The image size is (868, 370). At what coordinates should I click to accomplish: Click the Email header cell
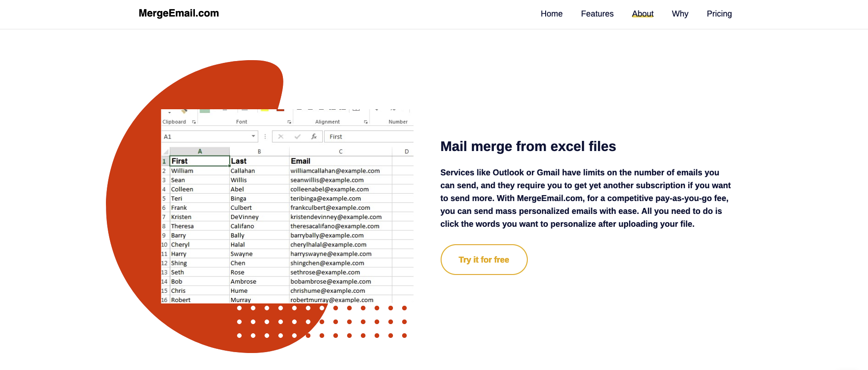click(341, 161)
